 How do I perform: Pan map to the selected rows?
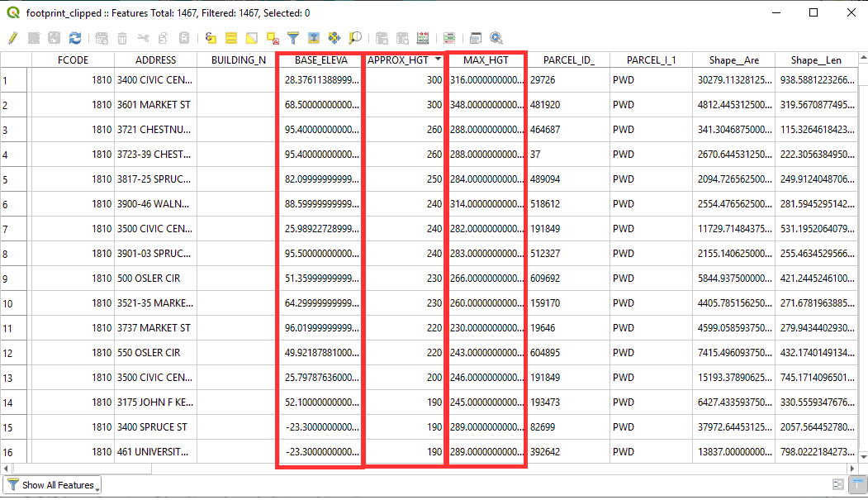click(x=334, y=38)
